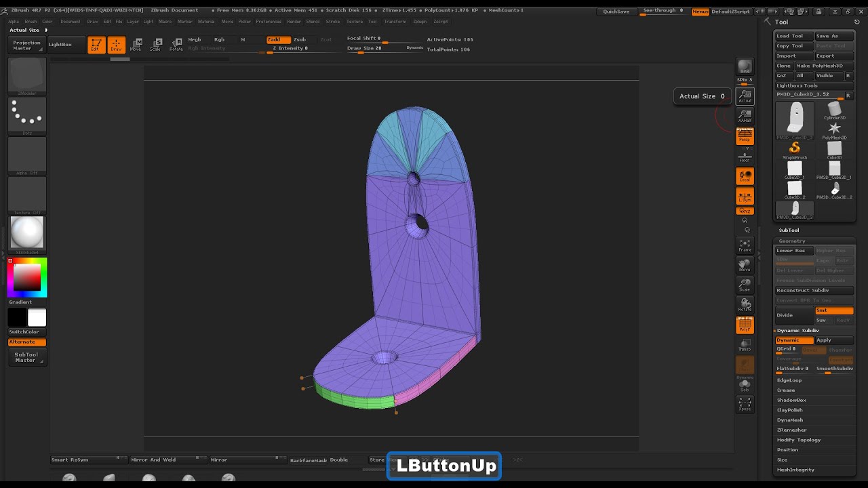Click Load Tool button
This screenshot has height=488, width=868.
[794, 36]
